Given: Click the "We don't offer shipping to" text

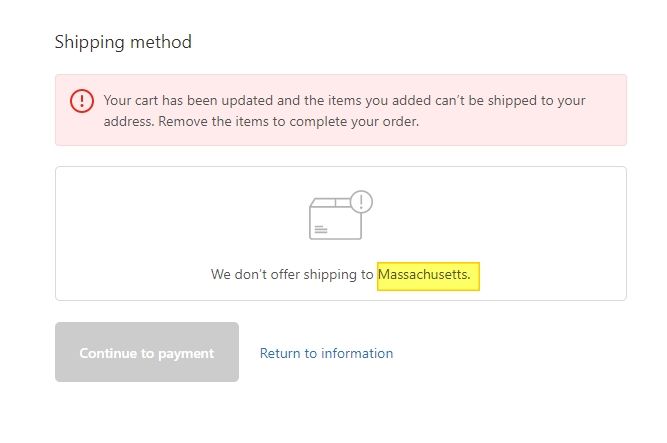Looking at the screenshot, I should pyautogui.click(x=292, y=274).
